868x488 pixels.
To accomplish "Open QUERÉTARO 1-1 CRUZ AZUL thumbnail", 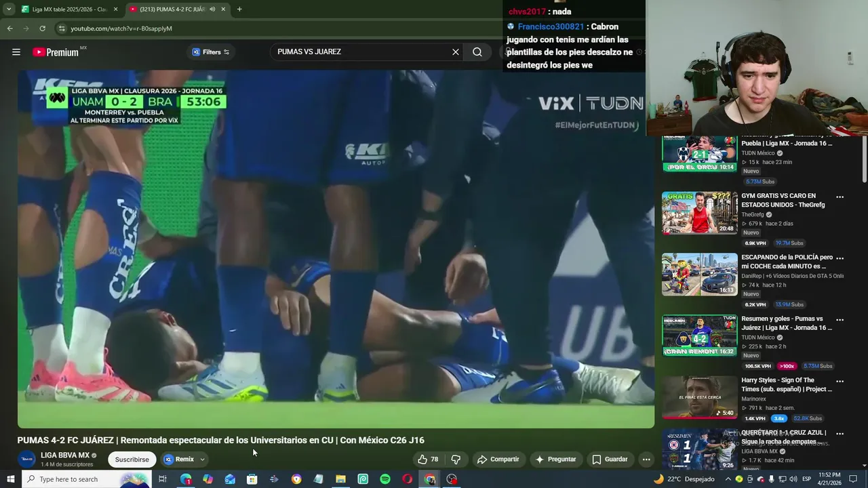I will 699,449.
